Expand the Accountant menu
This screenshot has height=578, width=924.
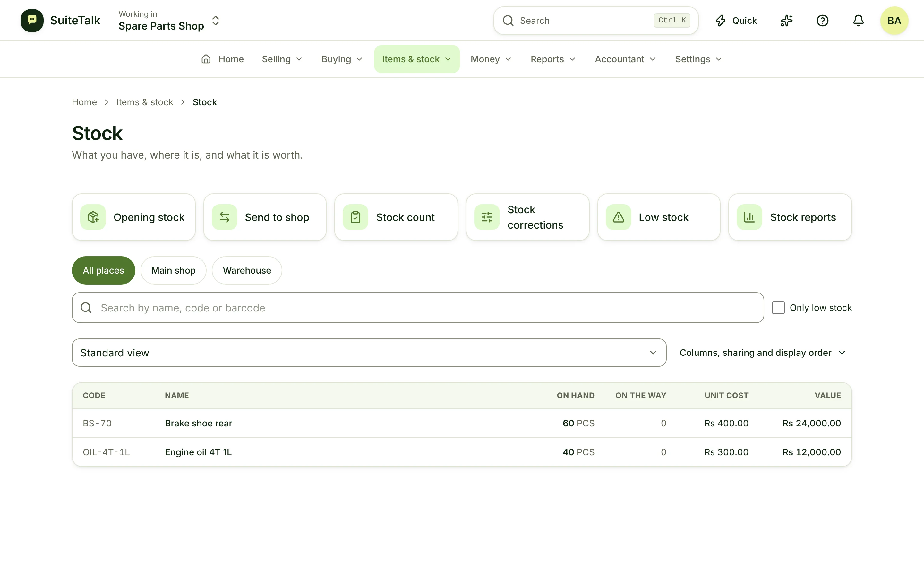click(x=625, y=59)
